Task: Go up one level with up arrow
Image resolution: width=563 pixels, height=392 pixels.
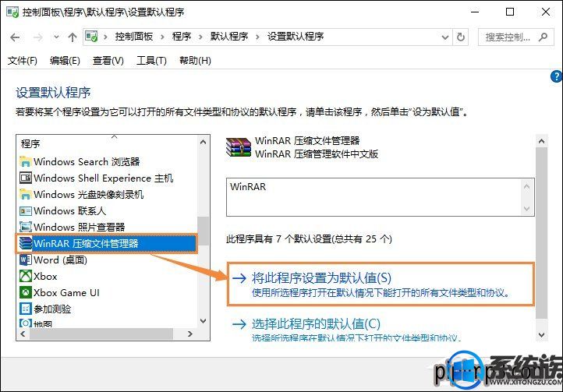Action: (x=73, y=37)
